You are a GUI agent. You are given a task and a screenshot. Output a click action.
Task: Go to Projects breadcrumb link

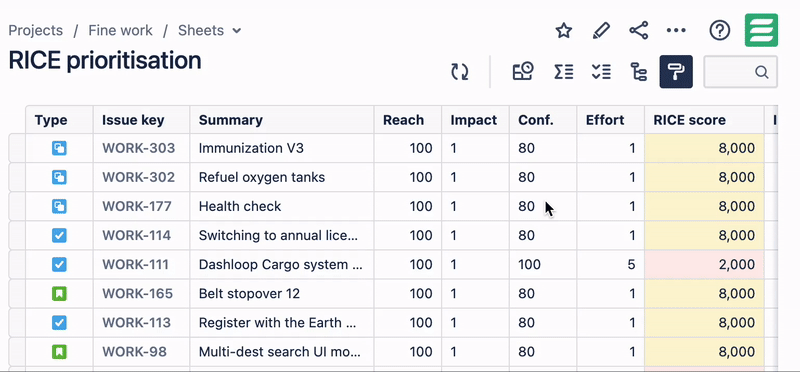(36, 31)
